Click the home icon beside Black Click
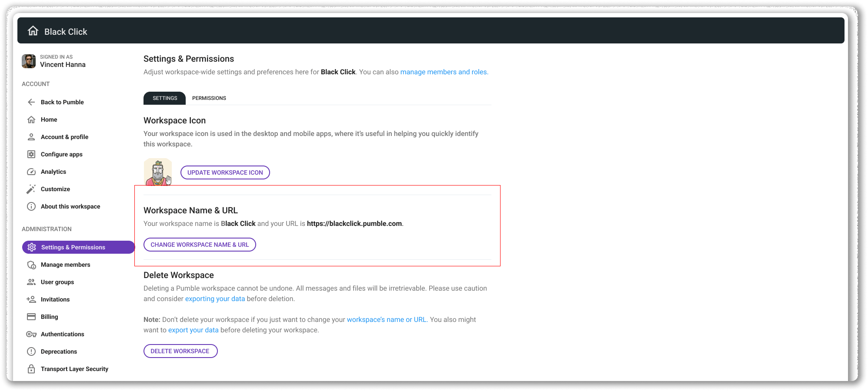This screenshot has height=391, width=868. [33, 31]
